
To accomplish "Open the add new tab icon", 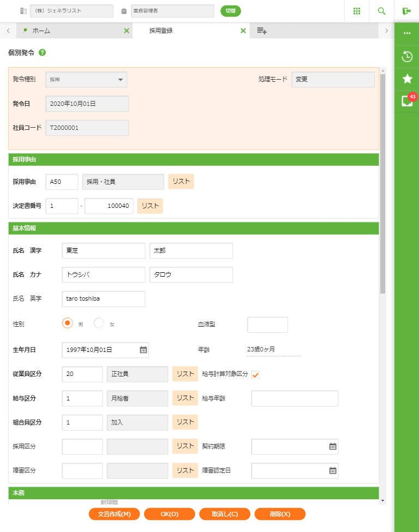I will 262,31.
